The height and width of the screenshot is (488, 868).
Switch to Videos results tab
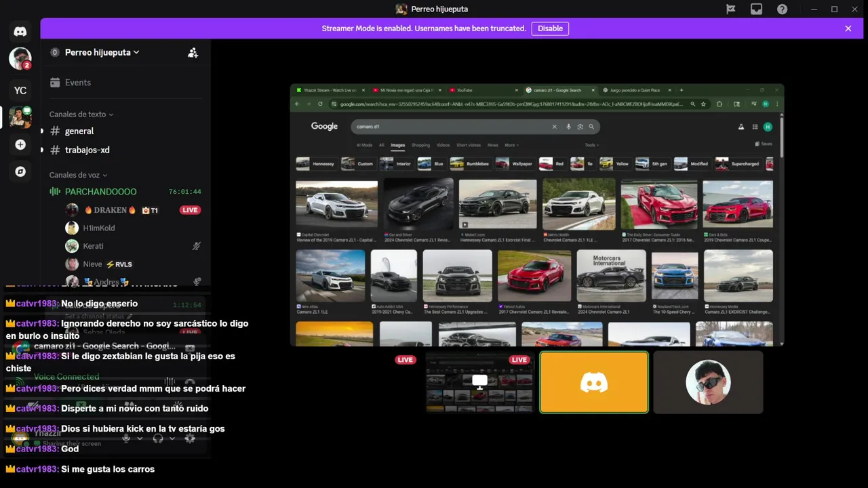coord(443,145)
